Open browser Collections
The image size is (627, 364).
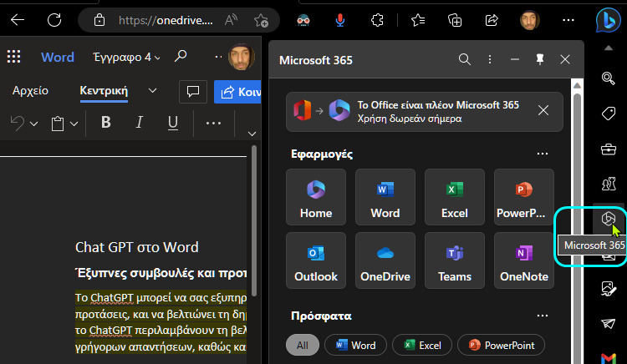(x=455, y=20)
